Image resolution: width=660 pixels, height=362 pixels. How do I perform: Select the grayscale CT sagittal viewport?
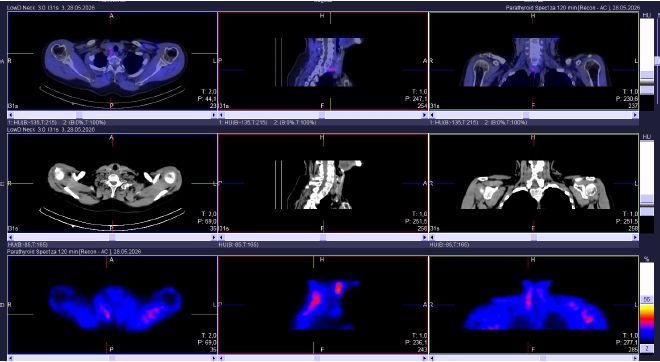coord(323,183)
